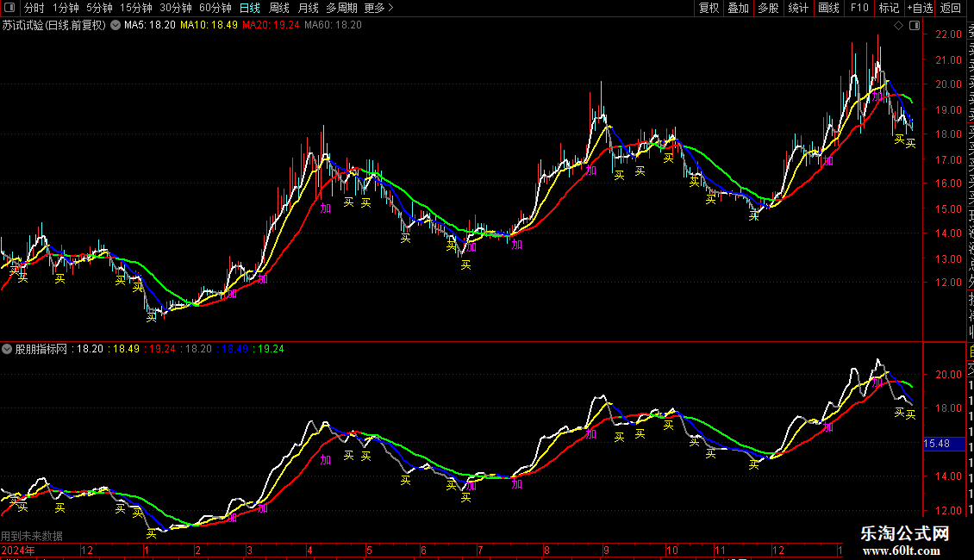This screenshot has height=560, width=974.
Task: Open F10 company information
Action: click(x=859, y=8)
